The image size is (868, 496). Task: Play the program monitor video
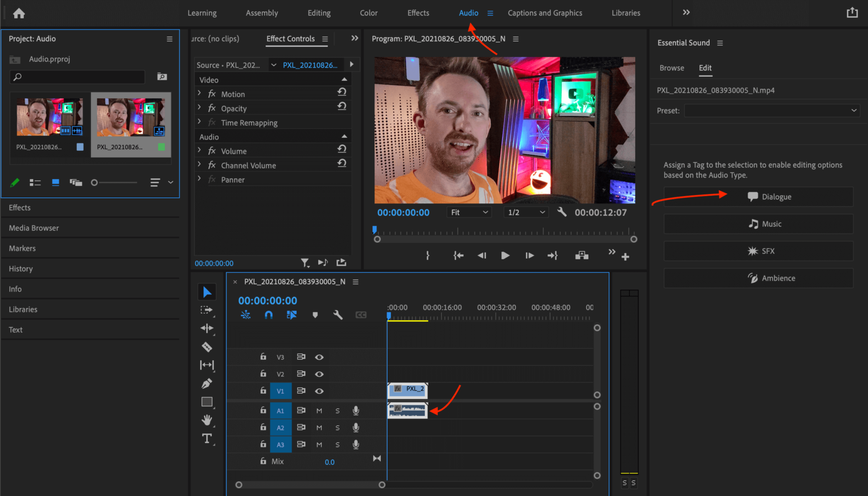(x=505, y=255)
